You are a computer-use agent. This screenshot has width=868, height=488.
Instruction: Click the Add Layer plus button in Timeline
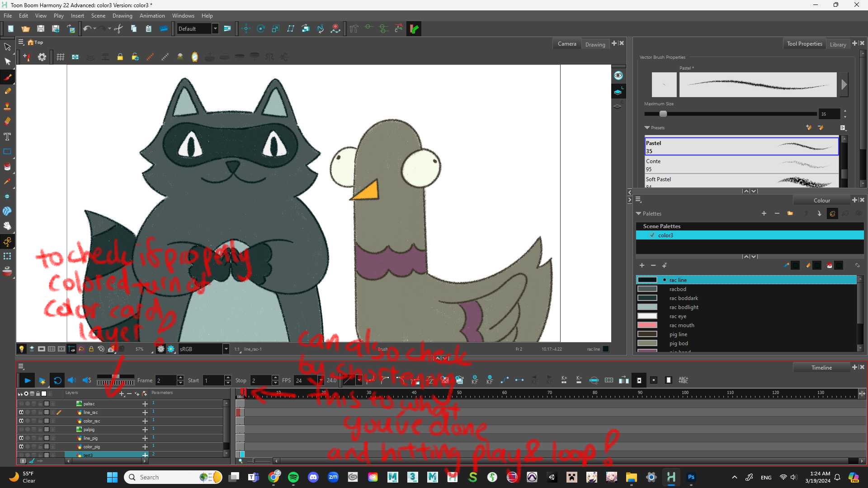[122, 394]
